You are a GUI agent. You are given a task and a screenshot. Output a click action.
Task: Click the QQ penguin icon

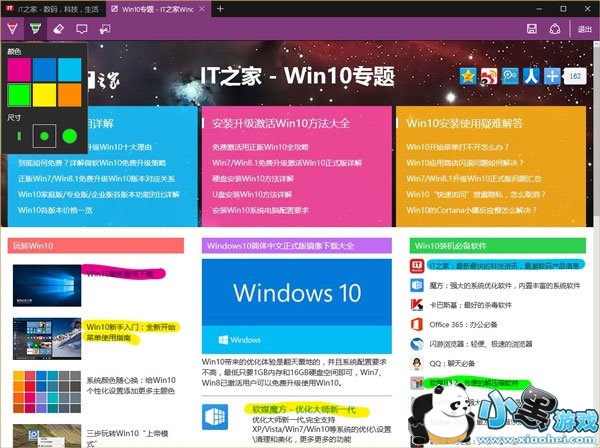tap(417, 363)
